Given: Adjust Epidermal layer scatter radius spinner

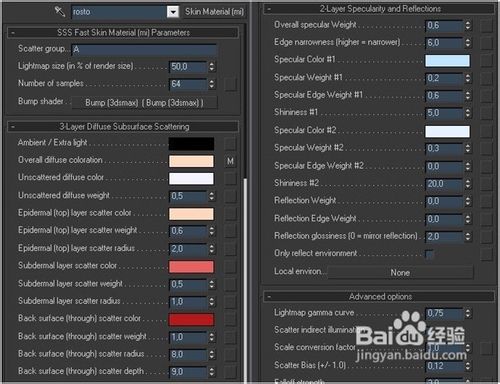Looking at the screenshot, I should tap(212, 249).
